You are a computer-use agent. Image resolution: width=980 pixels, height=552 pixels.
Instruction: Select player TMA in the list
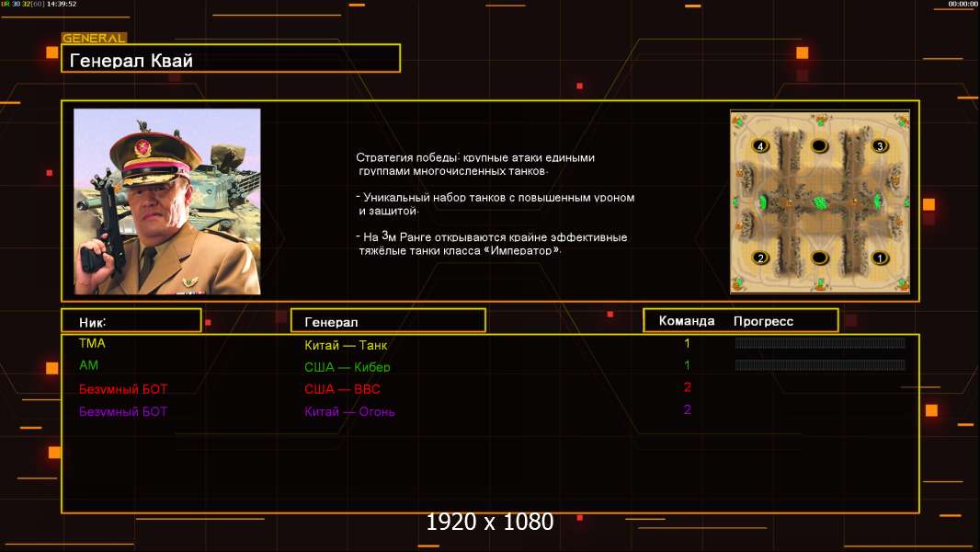93,343
